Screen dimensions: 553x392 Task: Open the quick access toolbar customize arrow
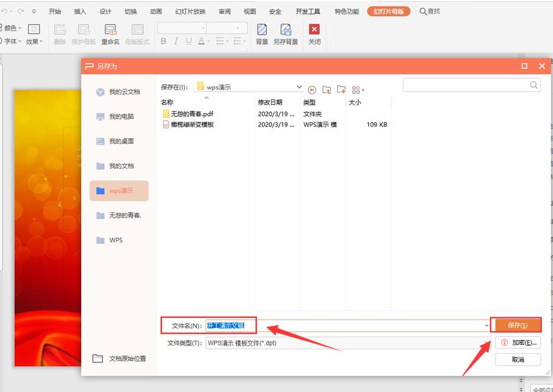tap(34, 12)
